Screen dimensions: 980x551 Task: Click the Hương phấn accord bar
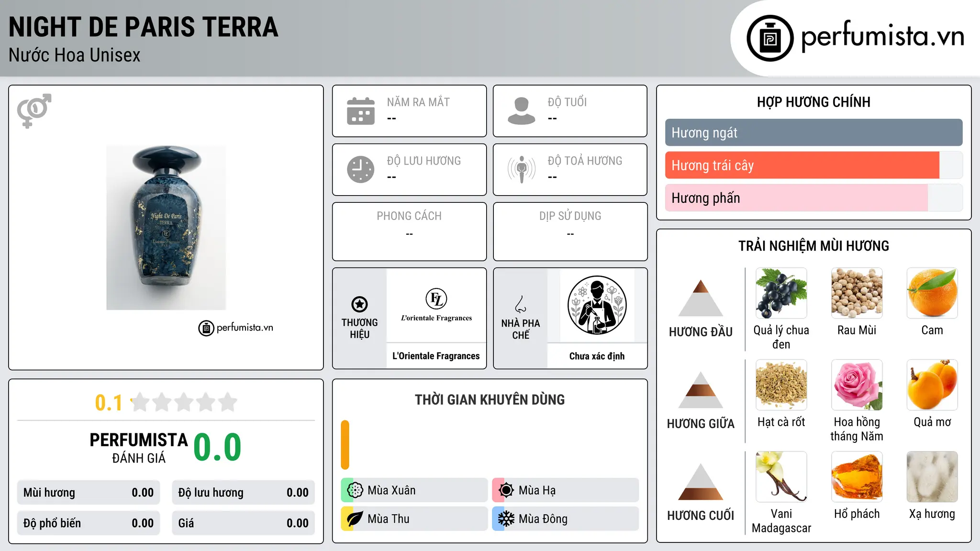pos(814,198)
